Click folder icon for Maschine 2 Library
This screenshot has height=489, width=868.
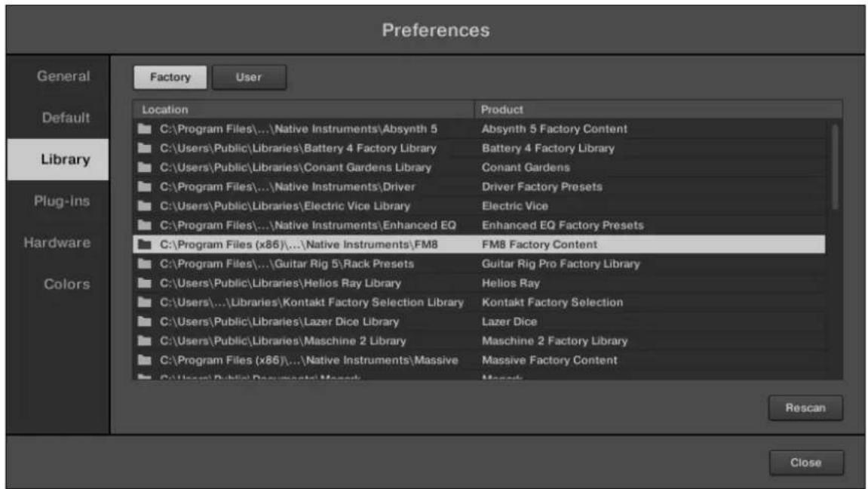tap(145, 340)
